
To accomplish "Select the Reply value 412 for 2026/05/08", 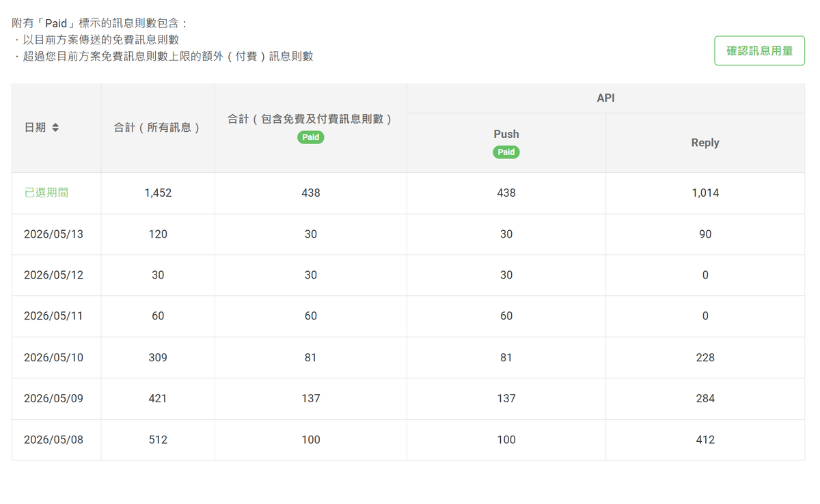I will pos(705,440).
